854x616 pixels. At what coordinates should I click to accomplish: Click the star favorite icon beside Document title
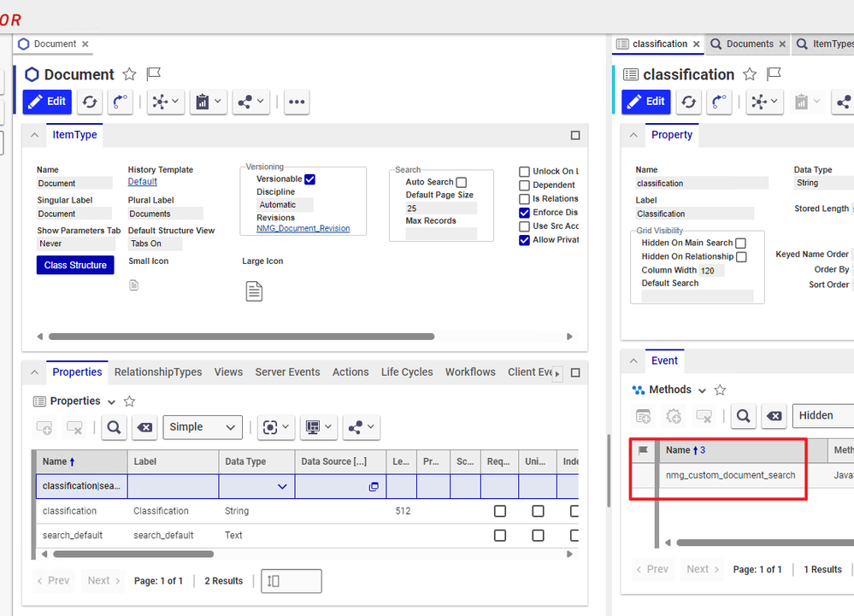pyautogui.click(x=129, y=74)
